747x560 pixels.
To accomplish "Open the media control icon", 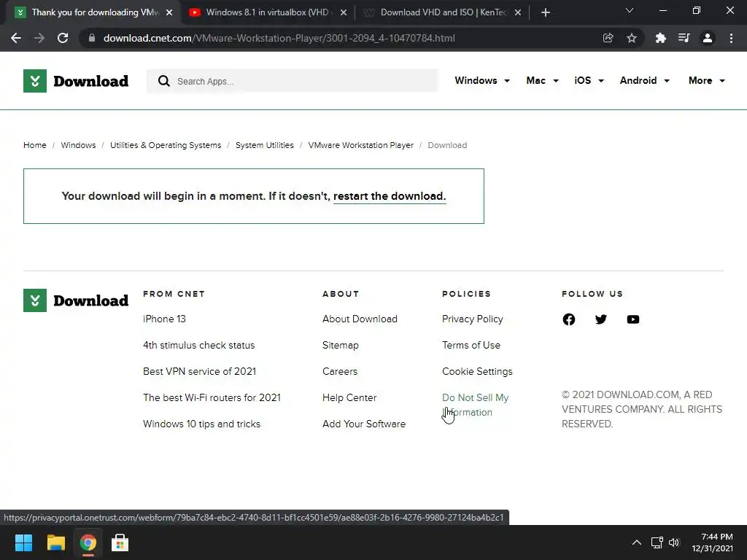I will (684, 38).
